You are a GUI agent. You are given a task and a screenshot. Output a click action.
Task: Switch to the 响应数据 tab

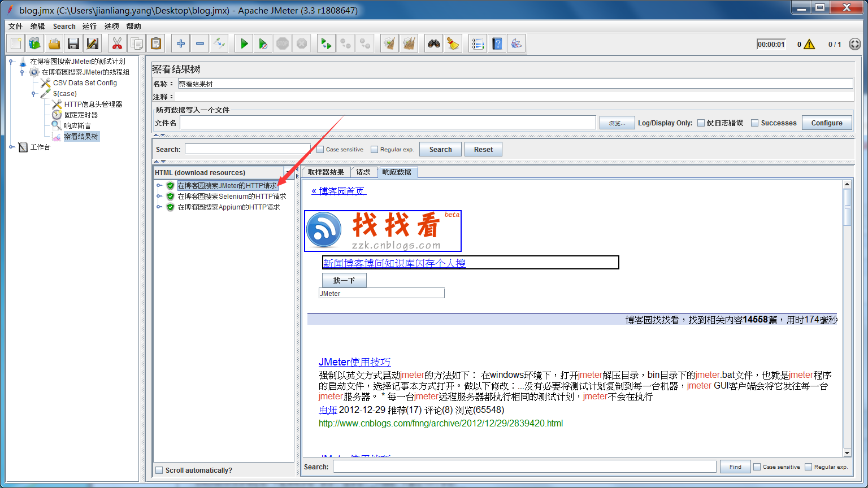[x=397, y=172]
